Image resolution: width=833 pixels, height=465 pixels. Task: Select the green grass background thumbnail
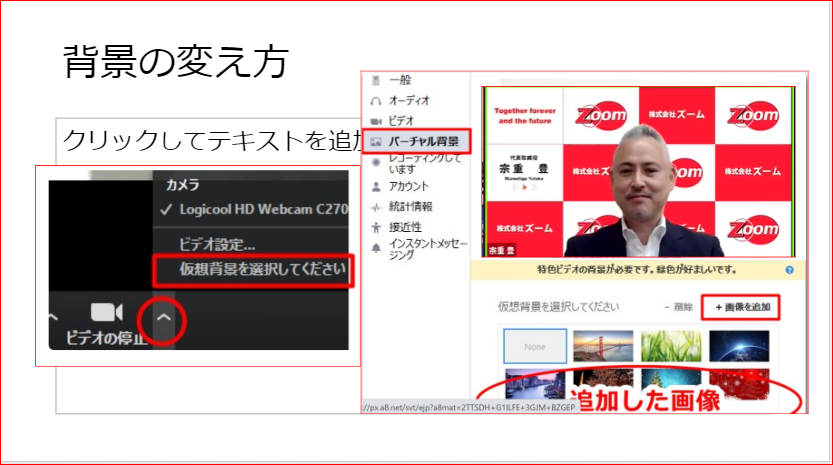671,346
